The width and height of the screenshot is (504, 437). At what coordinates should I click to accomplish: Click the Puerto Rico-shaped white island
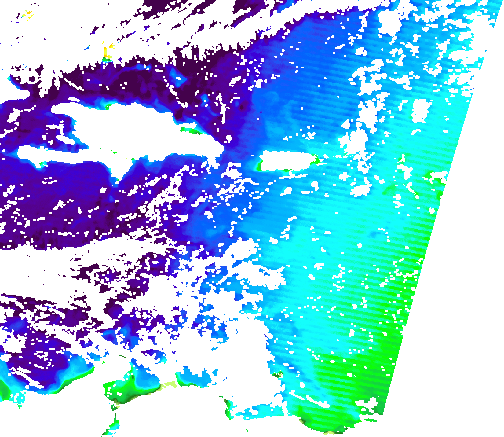click(x=287, y=161)
